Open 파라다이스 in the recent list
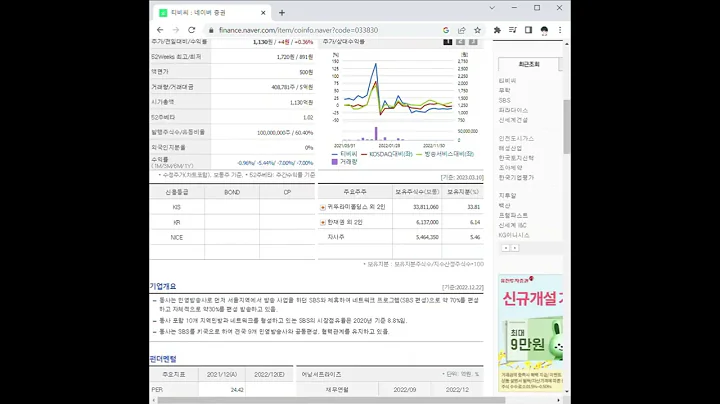The width and height of the screenshot is (720, 404). (x=513, y=110)
